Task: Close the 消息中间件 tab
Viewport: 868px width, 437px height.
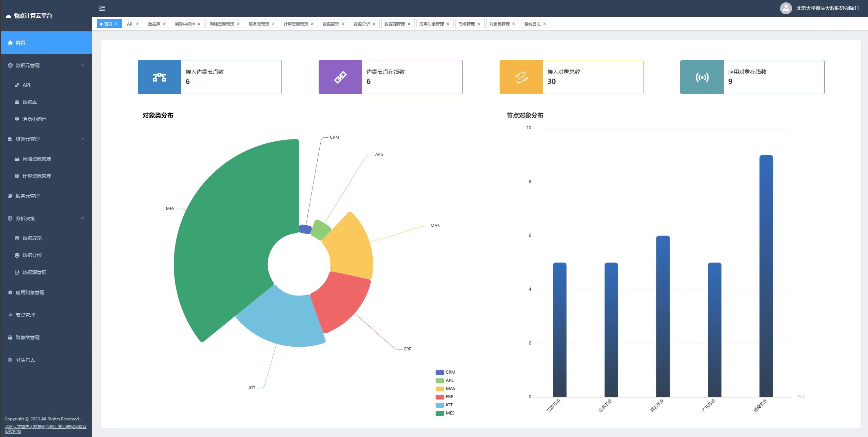Action: (x=199, y=24)
